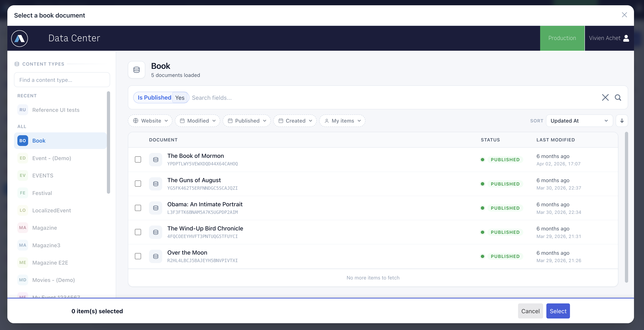The width and height of the screenshot is (644, 330).
Task: Click the blue Select button
Action: [x=558, y=311]
